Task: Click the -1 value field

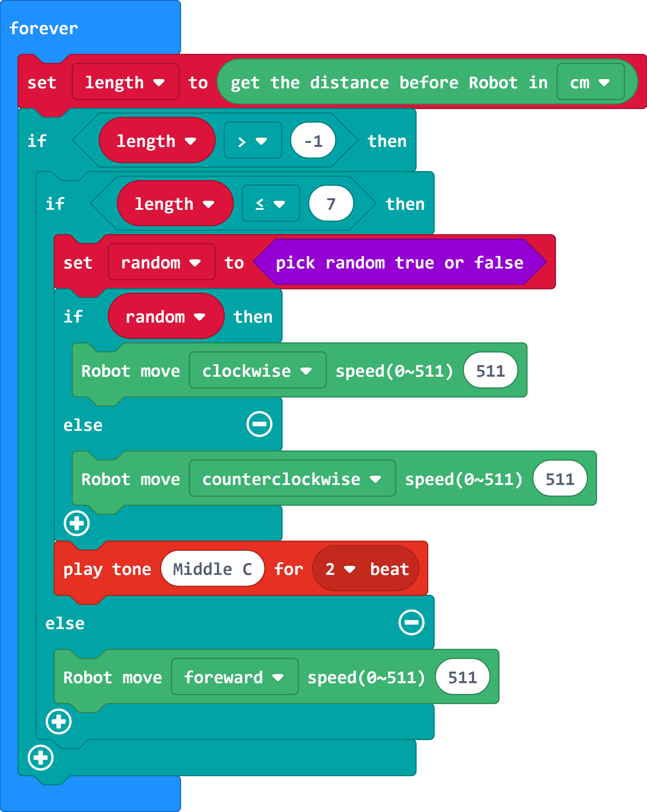Action: point(313,141)
